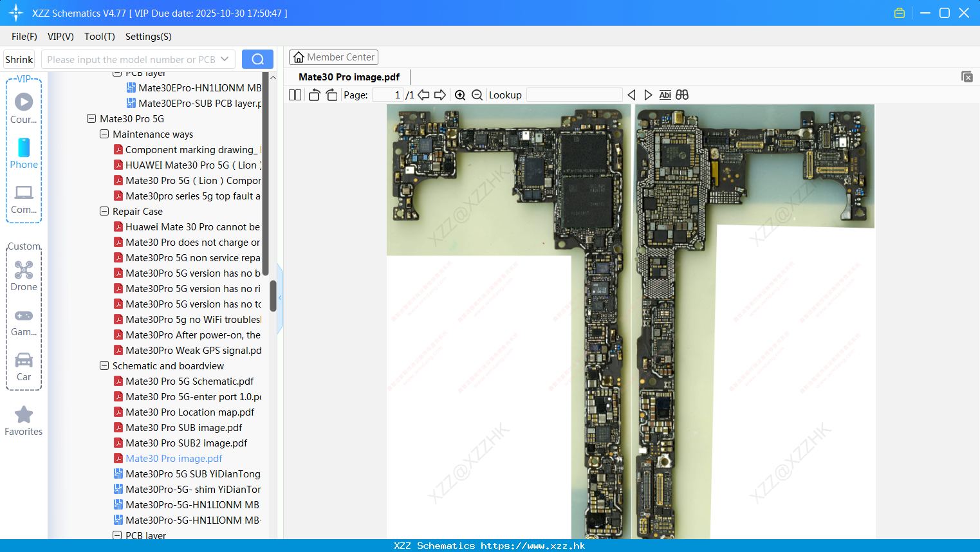
Task: Open the binoculars find tool
Action: coord(682,95)
